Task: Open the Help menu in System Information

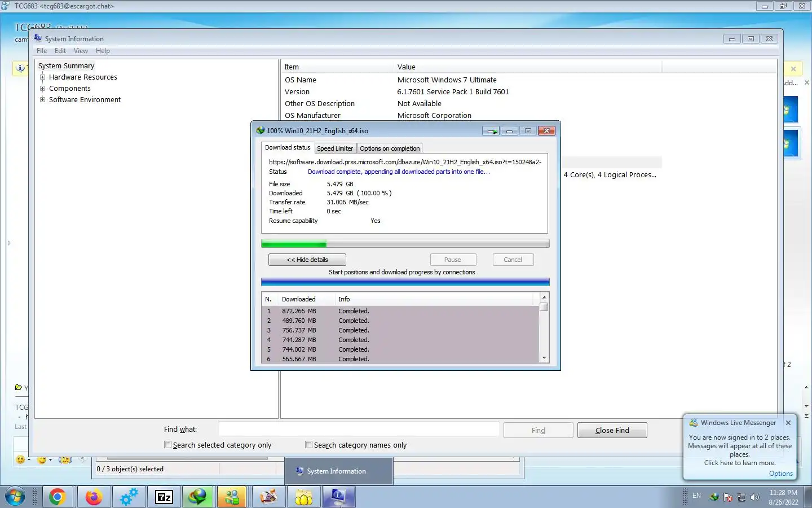Action: pyautogui.click(x=103, y=51)
